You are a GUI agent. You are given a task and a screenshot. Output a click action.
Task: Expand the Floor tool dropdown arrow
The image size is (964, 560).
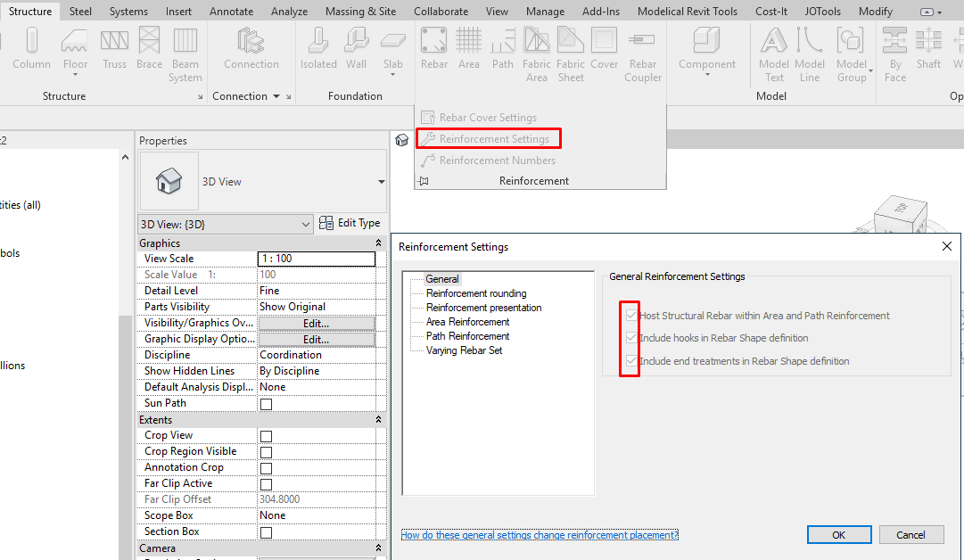tap(75, 75)
